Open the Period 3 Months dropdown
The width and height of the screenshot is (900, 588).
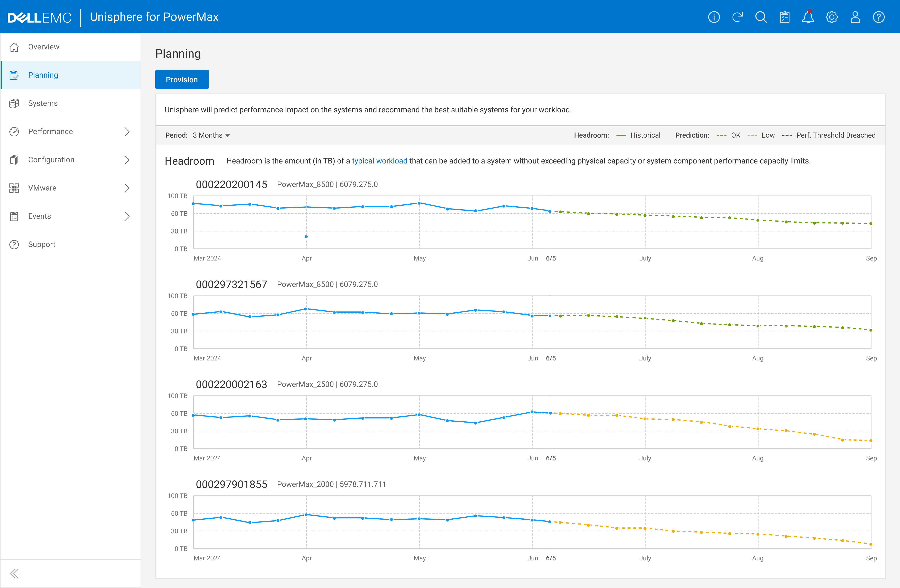211,135
